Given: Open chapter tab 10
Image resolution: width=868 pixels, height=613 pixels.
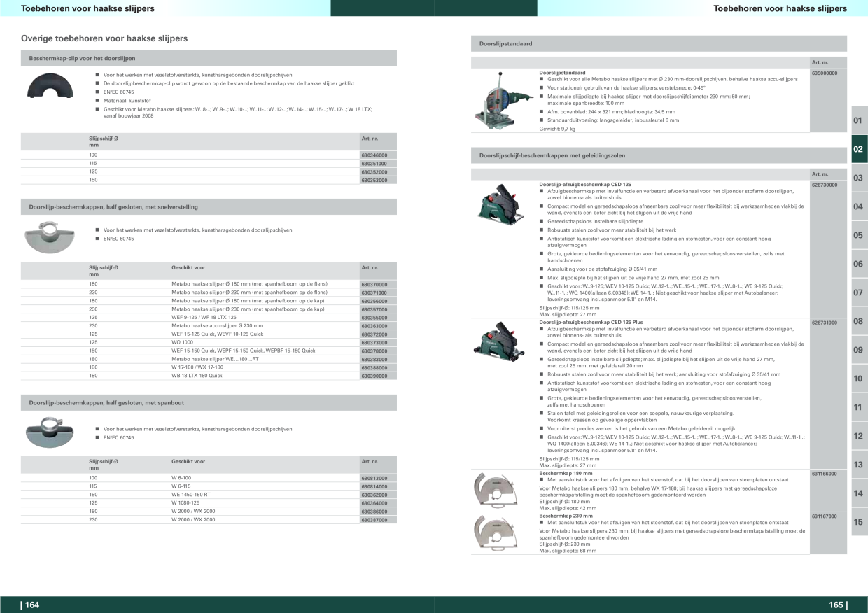Looking at the screenshot, I should coord(859,379).
